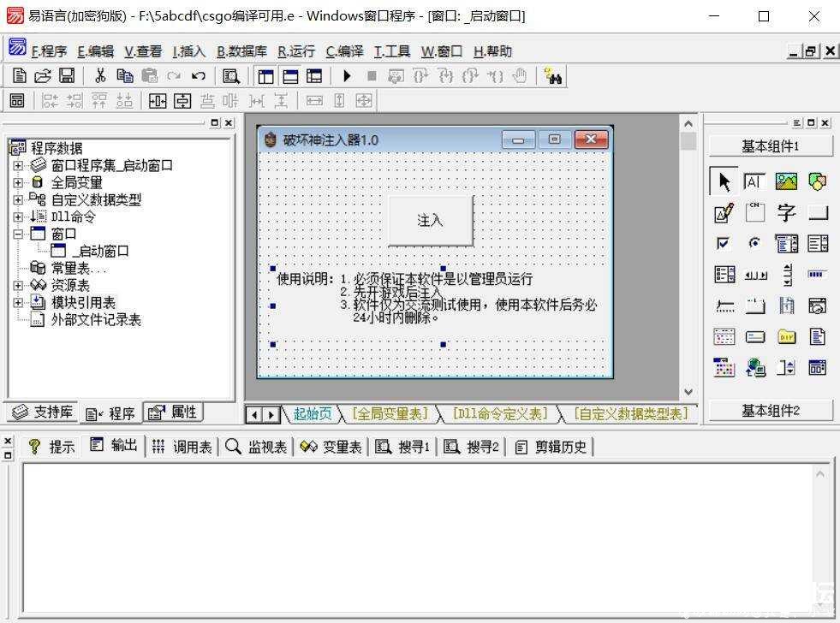This screenshot has height=623, width=840.
Task: Switch to the 属性 tab
Action: 173,412
